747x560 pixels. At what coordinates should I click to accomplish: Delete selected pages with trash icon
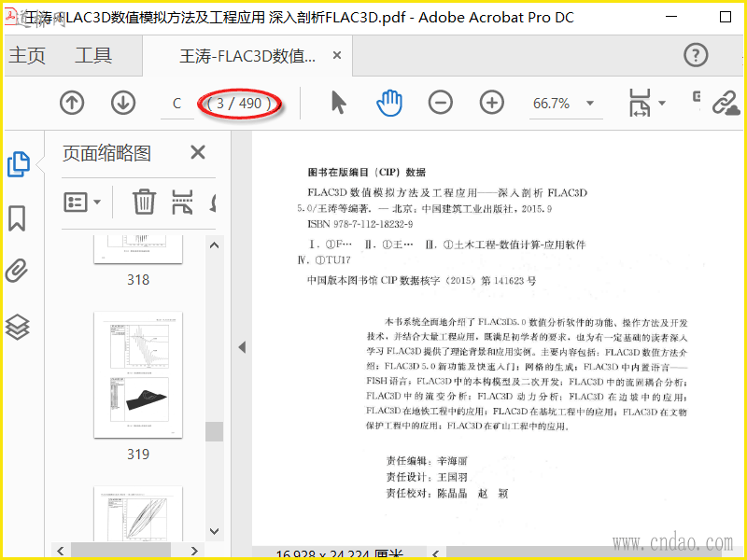(x=144, y=202)
